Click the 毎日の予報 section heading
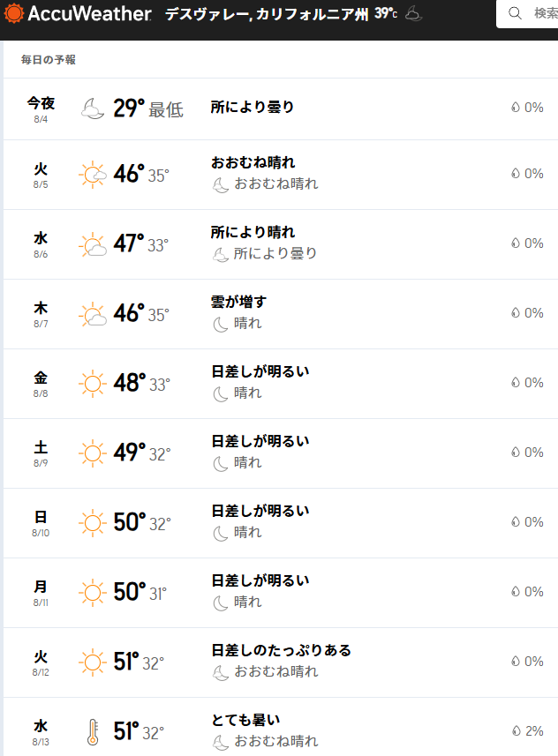Image resolution: width=558 pixels, height=756 pixels. pos(49,60)
